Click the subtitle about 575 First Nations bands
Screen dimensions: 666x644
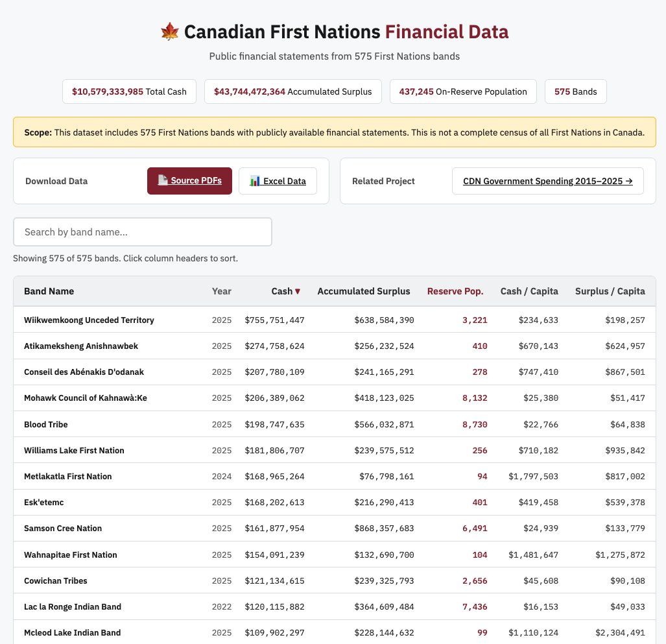tap(334, 56)
